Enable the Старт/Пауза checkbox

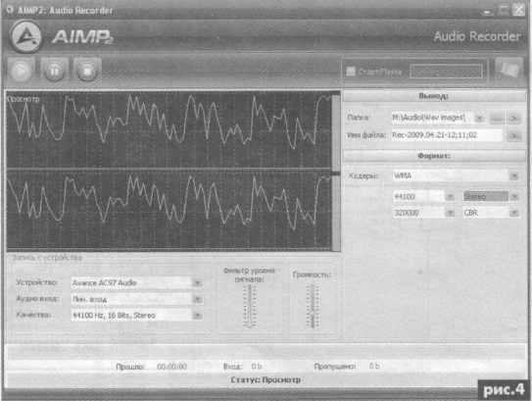point(351,72)
